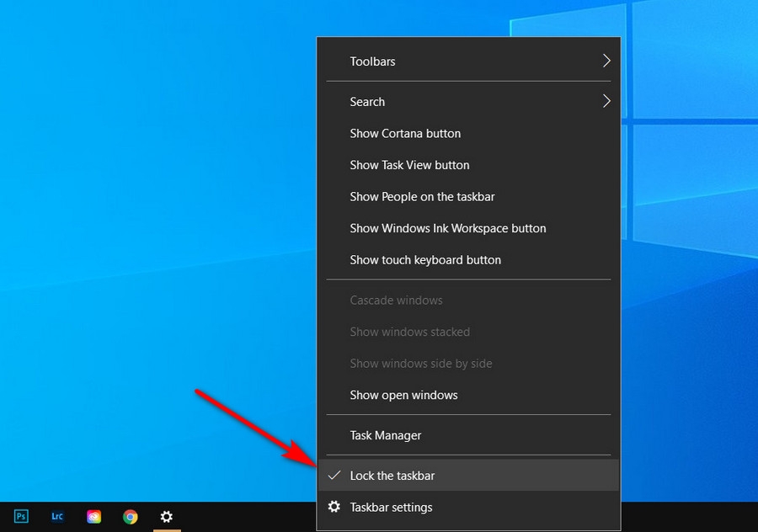Enable Show People on the taskbar
The height and width of the screenshot is (532, 758).
coord(422,196)
